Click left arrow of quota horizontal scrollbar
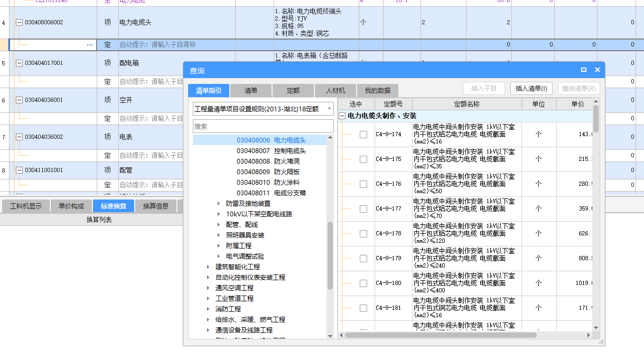The width and height of the screenshot is (644, 352). click(x=341, y=335)
